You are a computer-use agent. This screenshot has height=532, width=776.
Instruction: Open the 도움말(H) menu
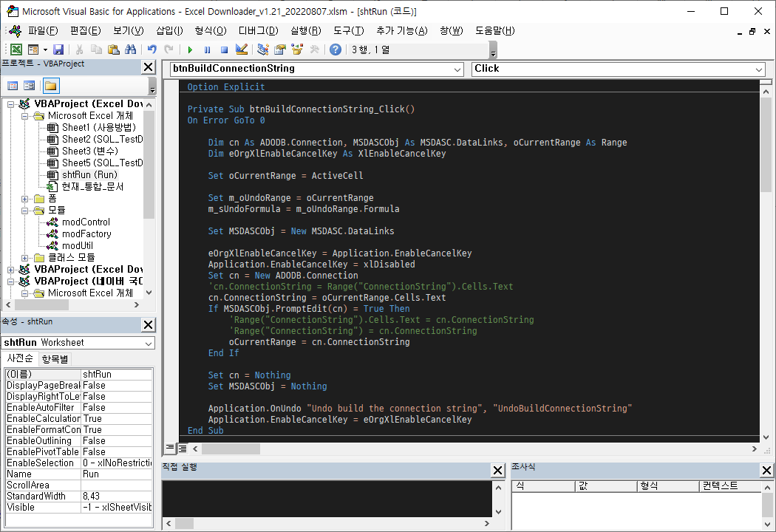click(x=495, y=31)
